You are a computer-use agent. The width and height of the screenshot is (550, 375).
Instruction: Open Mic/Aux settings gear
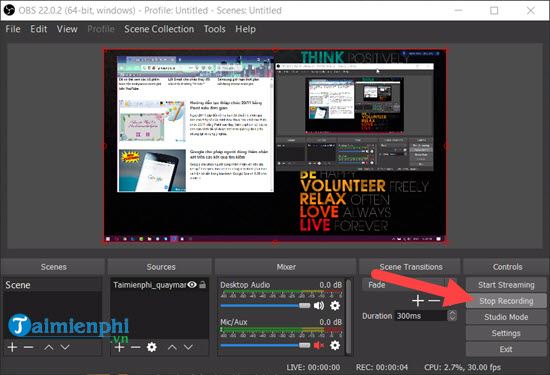[x=335, y=346]
